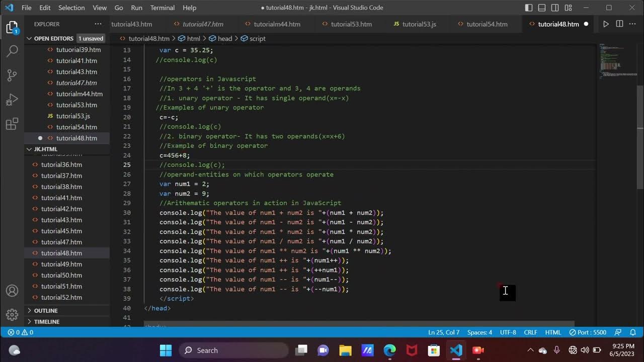
Task: Open the Selection menu
Action: click(x=71, y=8)
